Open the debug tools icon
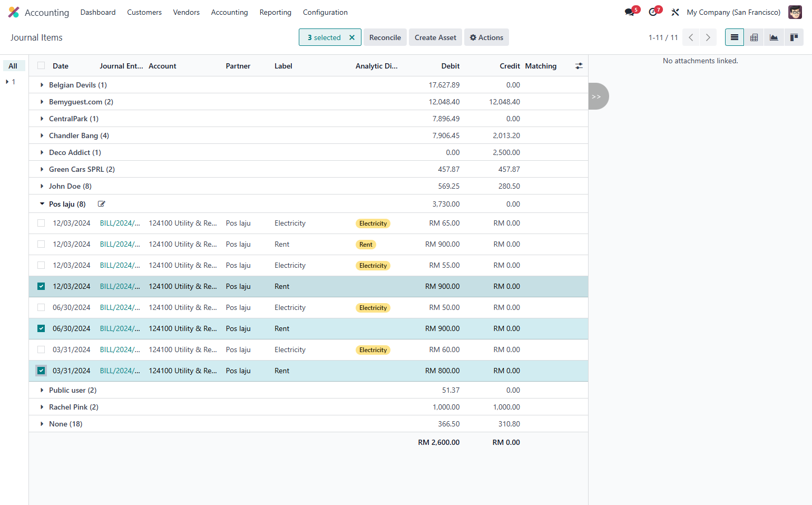 tap(675, 12)
